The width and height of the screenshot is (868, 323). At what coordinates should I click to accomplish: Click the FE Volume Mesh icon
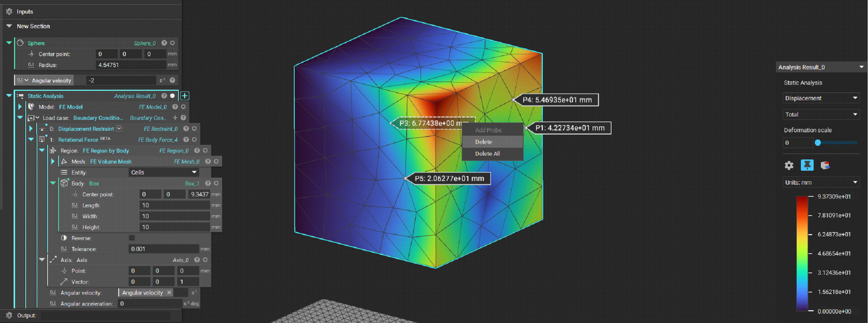(x=64, y=161)
